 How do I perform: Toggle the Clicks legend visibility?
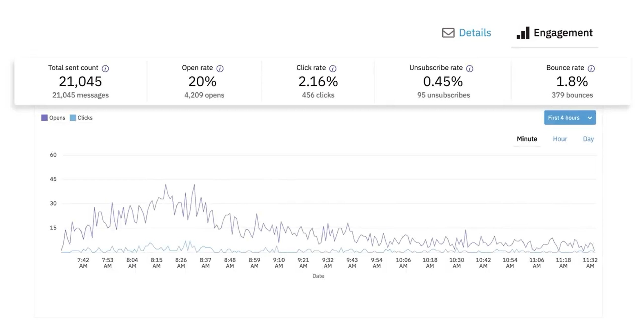click(x=81, y=118)
